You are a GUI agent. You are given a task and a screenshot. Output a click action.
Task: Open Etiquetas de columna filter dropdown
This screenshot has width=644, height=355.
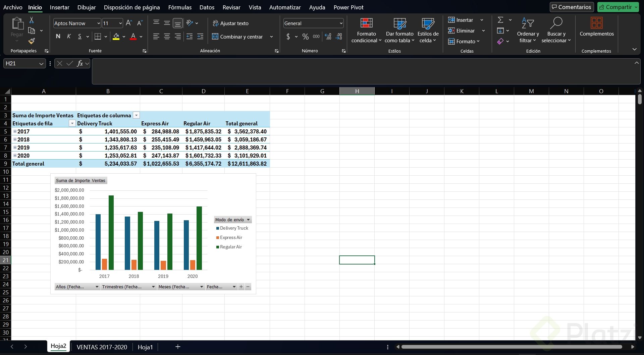136,115
